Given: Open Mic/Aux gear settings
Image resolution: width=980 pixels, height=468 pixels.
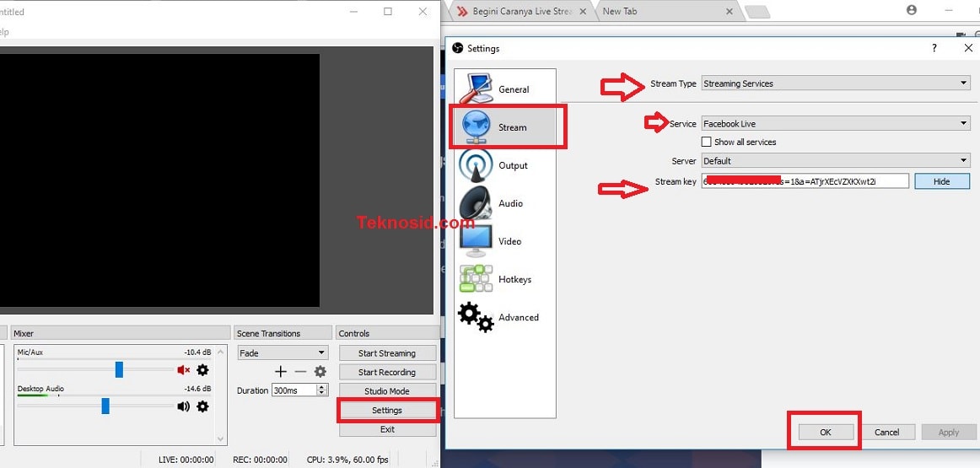Looking at the screenshot, I should pyautogui.click(x=202, y=370).
